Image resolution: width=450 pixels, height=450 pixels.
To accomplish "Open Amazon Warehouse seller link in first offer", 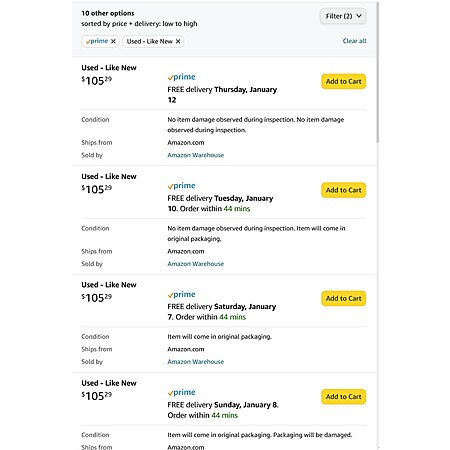I will click(196, 155).
